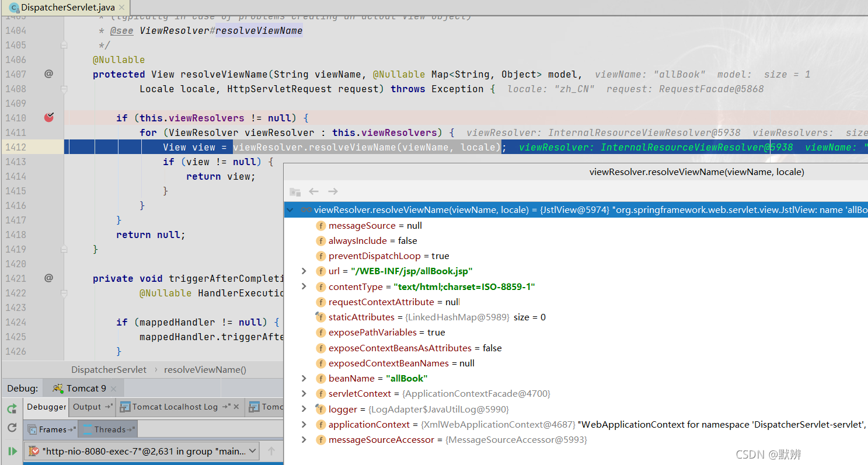The image size is (868, 465).
Task: Click field icon beside messageSource
Action: pos(320,226)
